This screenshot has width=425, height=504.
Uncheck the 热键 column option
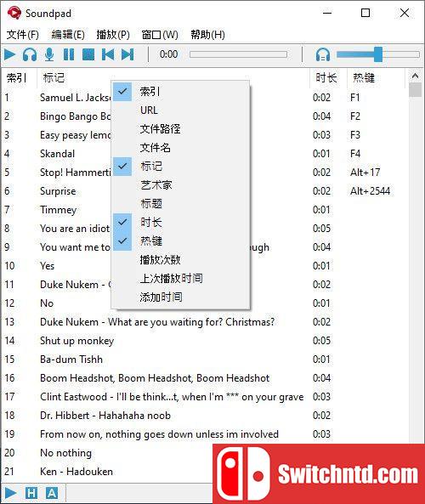click(x=180, y=241)
